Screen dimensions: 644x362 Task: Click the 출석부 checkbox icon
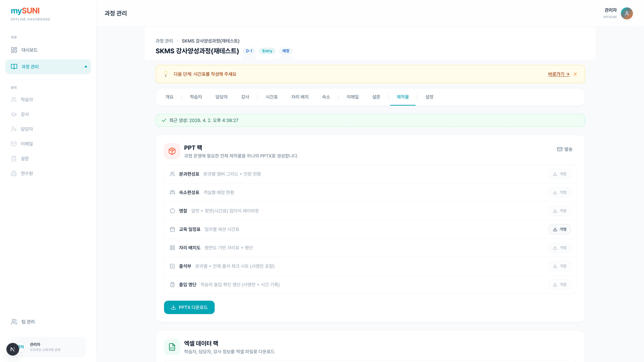click(172, 266)
